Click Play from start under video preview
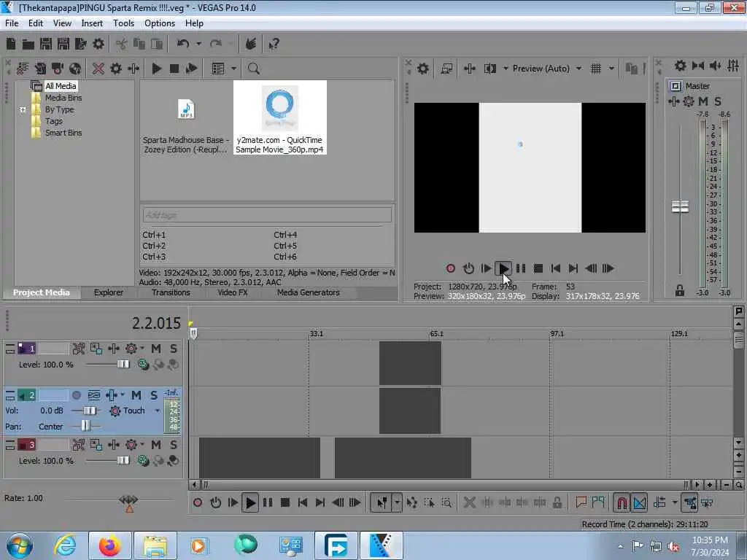This screenshot has width=747, height=560. [486, 268]
